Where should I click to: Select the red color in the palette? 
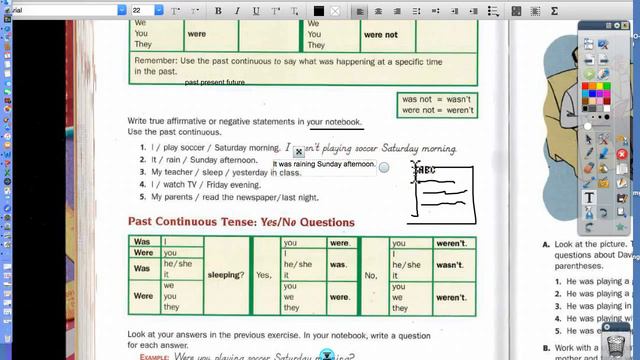tap(585, 86)
